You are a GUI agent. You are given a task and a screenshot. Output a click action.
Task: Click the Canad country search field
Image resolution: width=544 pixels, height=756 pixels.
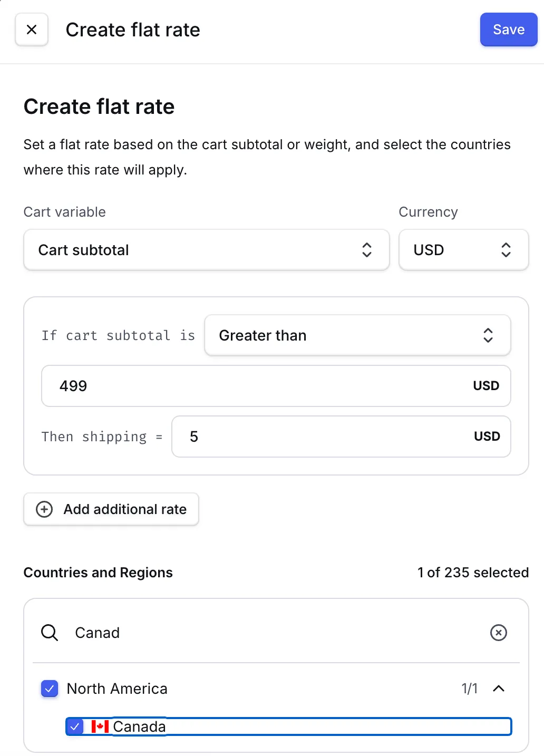coord(274,633)
